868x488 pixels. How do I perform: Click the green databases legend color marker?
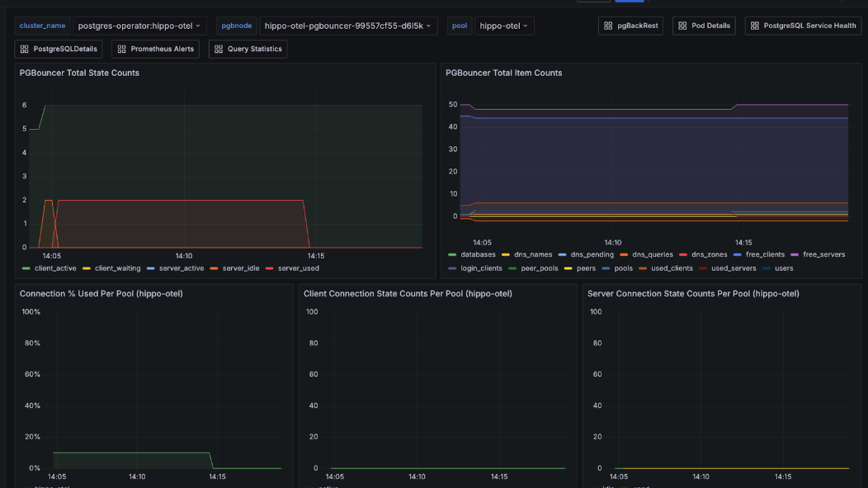(x=453, y=254)
